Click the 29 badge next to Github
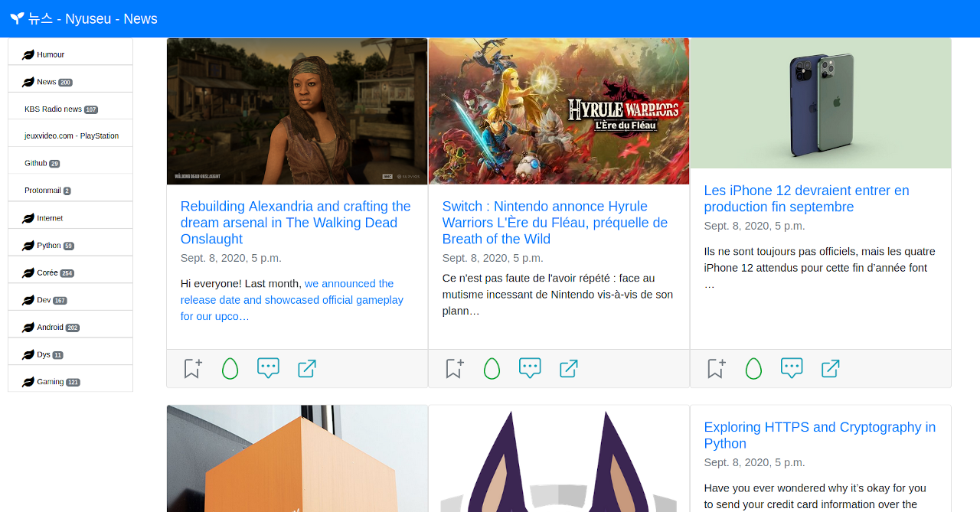This screenshot has width=980, height=512. pyautogui.click(x=54, y=164)
